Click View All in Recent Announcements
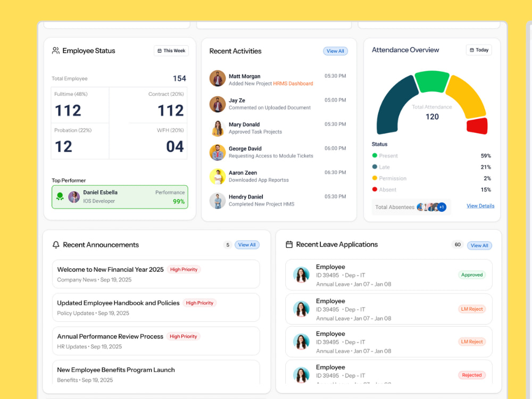 (x=247, y=245)
